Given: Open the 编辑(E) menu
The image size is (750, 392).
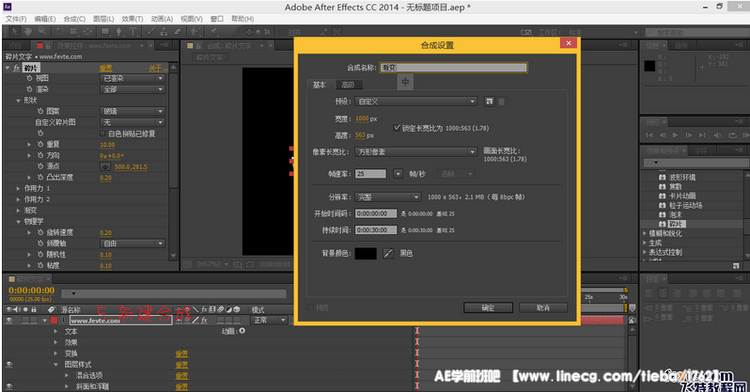Looking at the screenshot, I should 45,19.
